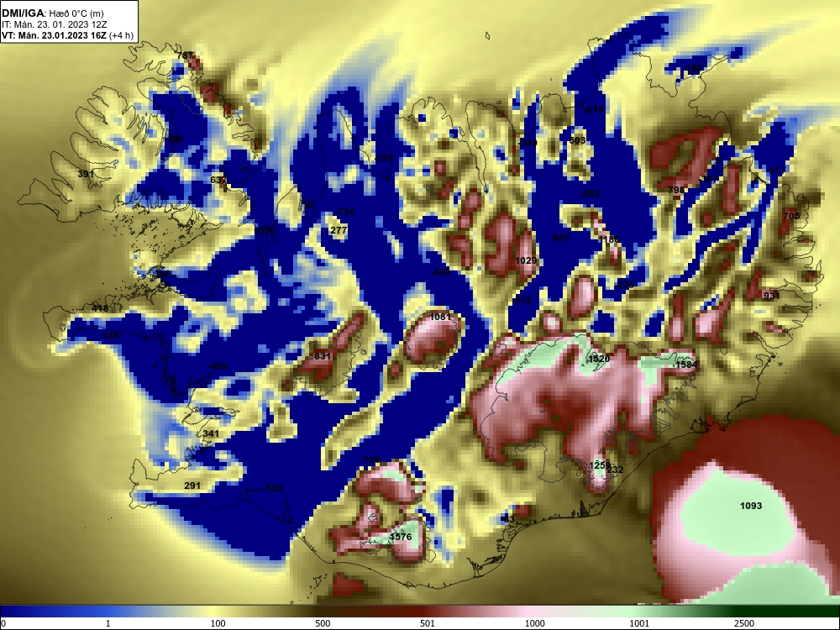The width and height of the screenshot is (840, 630).
Task: Click the 1520 value on the glacier
Action: [x=599, y=359]
